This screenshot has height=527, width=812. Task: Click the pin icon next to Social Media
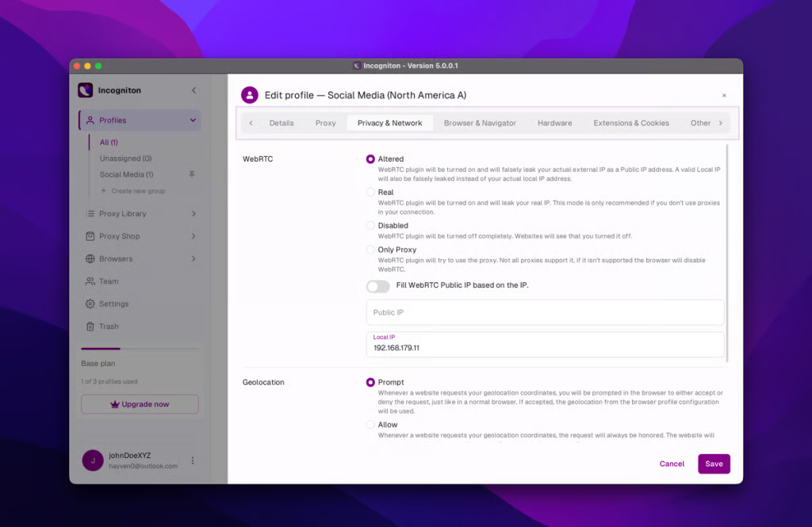point(192,174)
